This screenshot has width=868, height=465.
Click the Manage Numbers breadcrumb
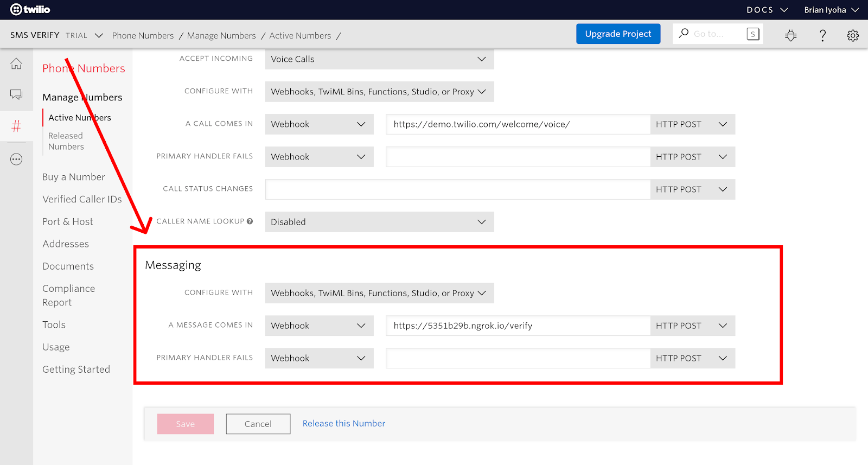click(x=221, y=35)
